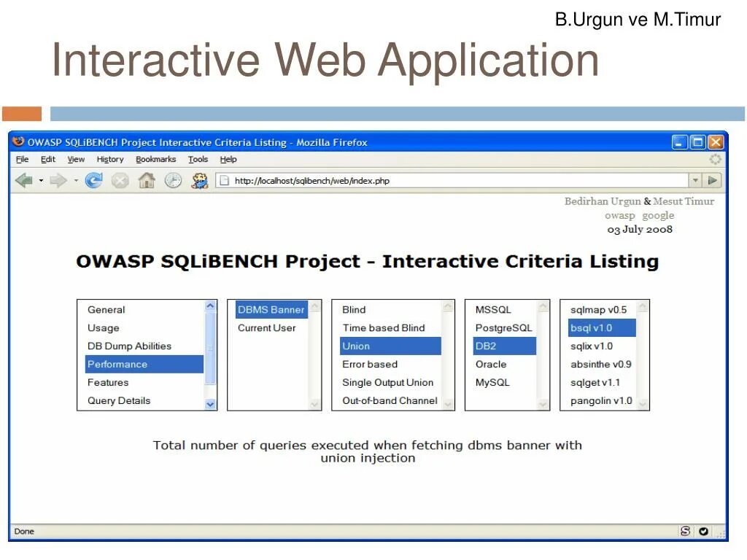Reload the page with the refresh icon
747x560 pixels.
[94, 181]
